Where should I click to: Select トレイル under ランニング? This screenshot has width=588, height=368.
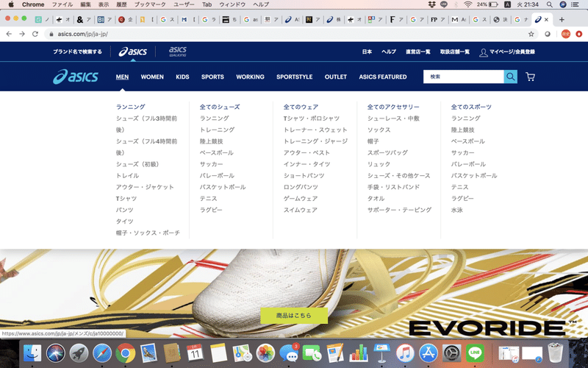coord(127,176)
